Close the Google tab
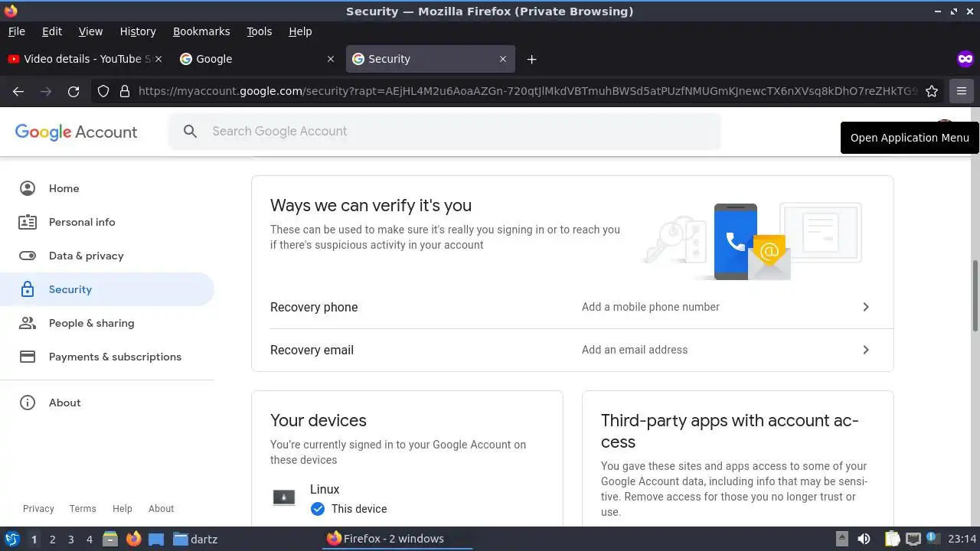 click(x=331, y=59)
